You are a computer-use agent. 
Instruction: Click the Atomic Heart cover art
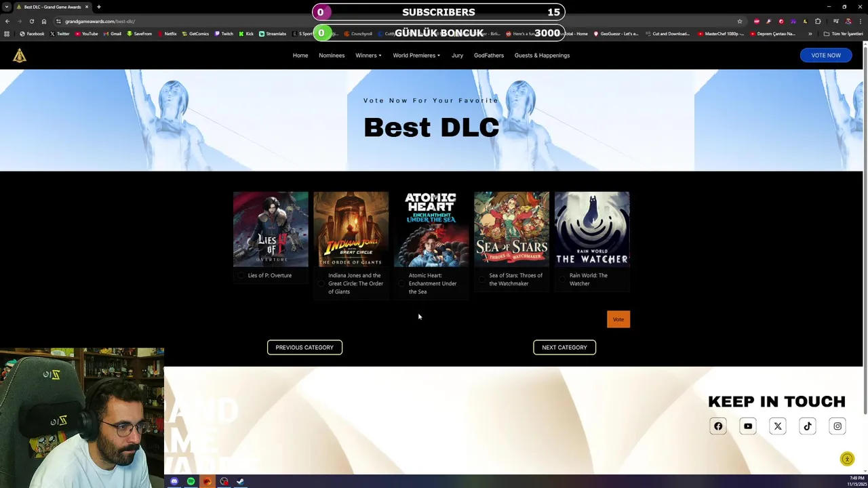[x=431, y=229]
